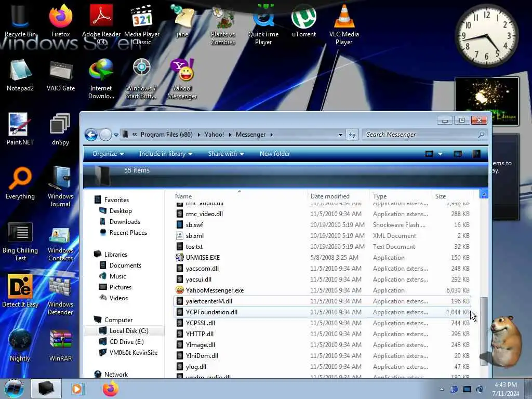Image resolution: width=532 pixels, height=399 pixels.
Task: Launch Yahoo! Messenger desktop icon
Action: click(x=182, y=79)
